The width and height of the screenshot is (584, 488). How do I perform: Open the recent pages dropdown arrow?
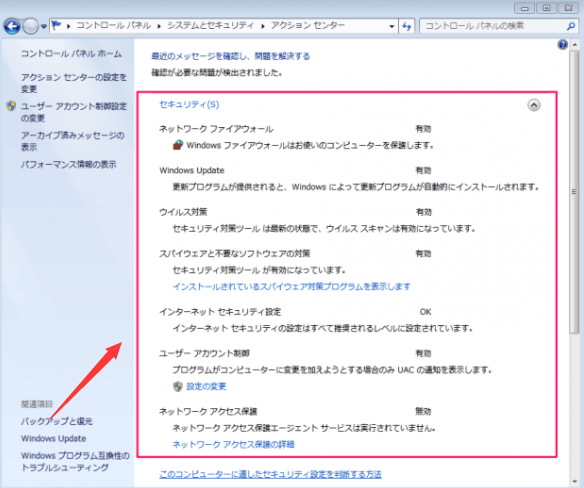44,26
